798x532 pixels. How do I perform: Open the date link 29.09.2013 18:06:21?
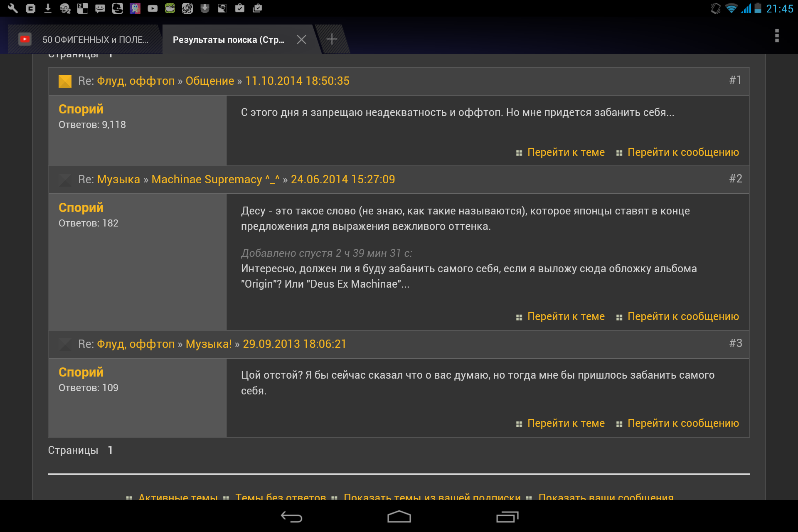[x=295, y=344]
